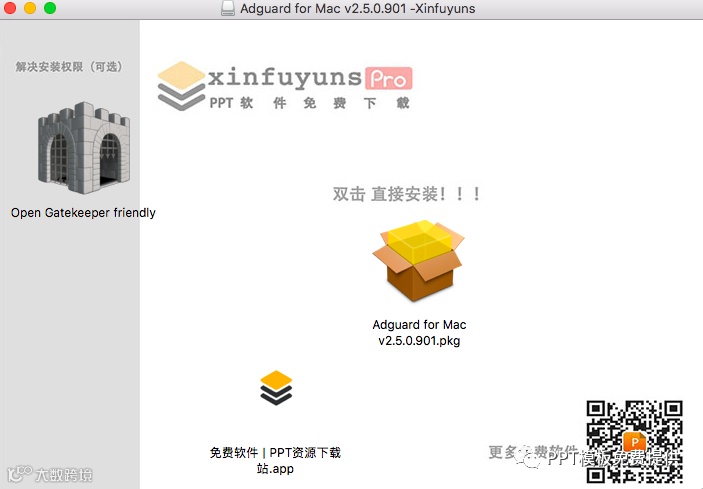
Task: Click the window title 'Adguard for Mac v2.5.0.901 -Xinfuyuns'
Action: tap(357, 9)
